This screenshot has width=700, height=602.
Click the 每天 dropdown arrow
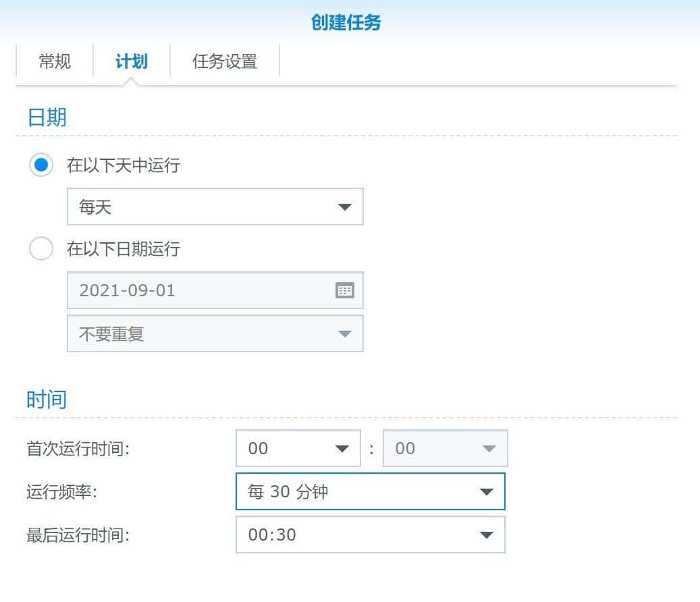[x=346, y=207]
